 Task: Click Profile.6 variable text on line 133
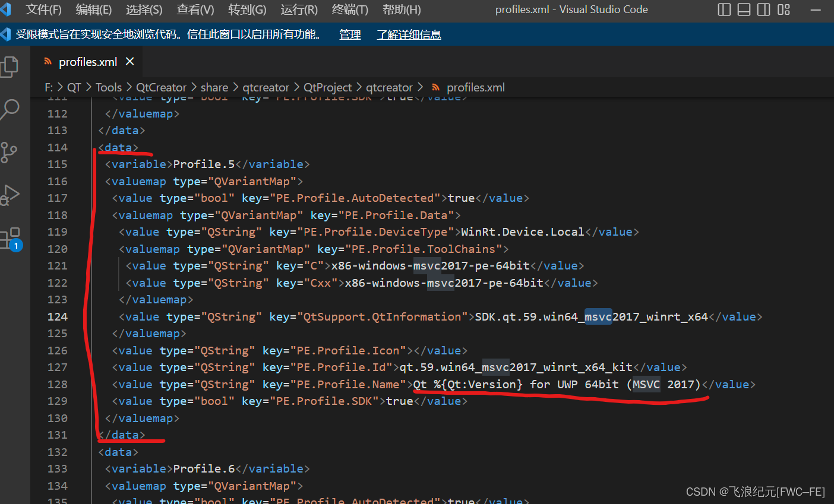pos(204,468)
